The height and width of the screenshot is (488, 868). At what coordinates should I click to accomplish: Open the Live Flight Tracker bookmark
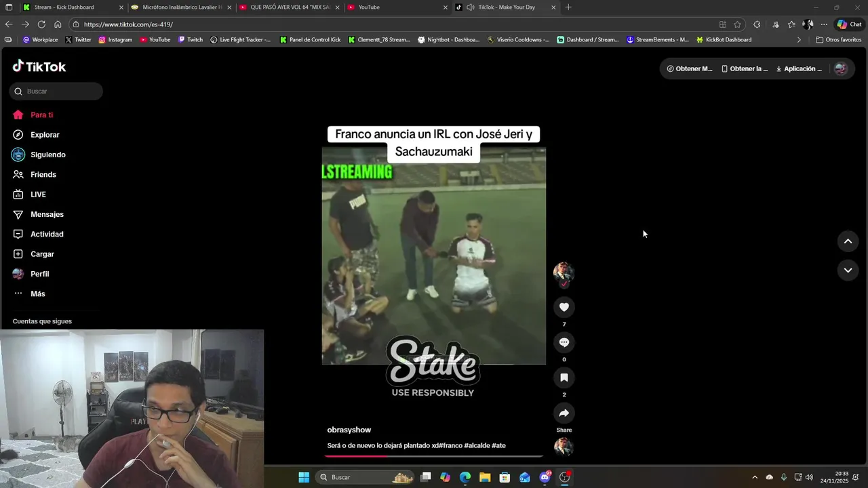[x=240, y=40]
